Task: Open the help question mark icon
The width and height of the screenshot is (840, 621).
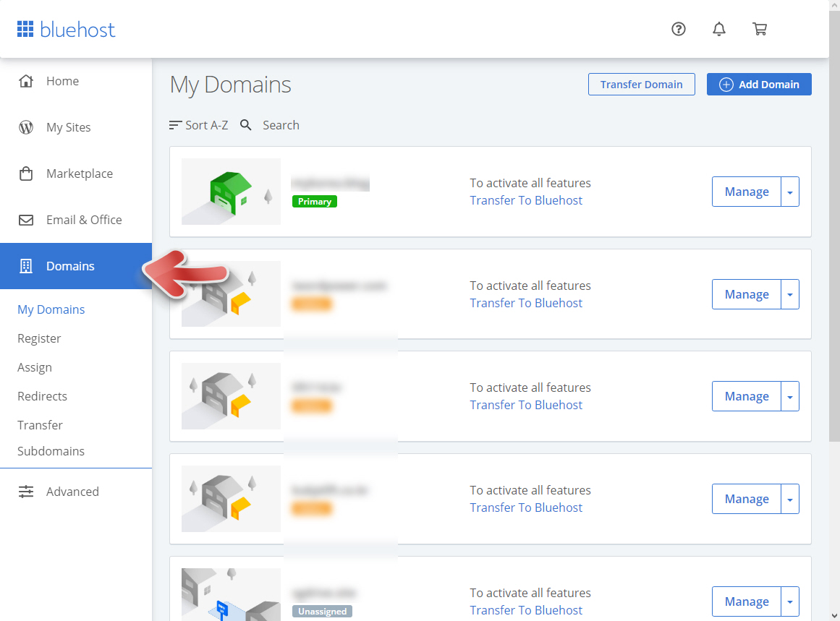Action: 678,29
